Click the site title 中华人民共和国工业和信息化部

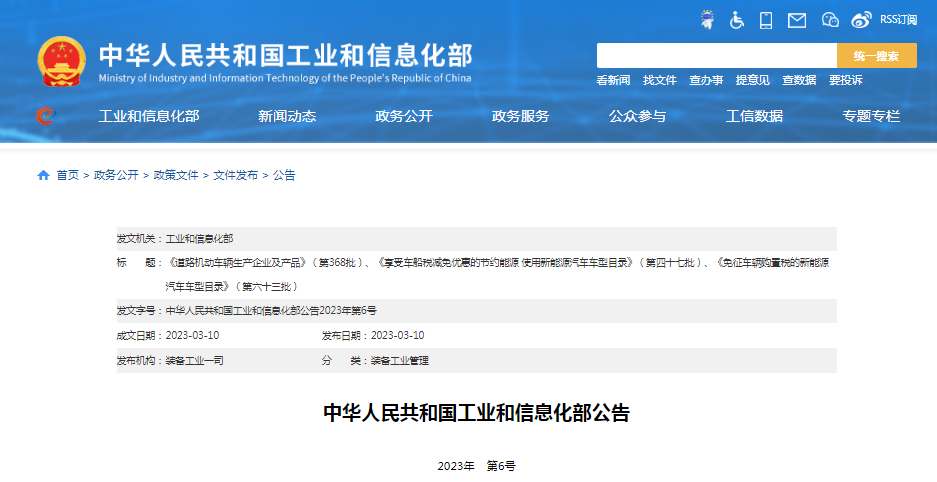(286, 55)
